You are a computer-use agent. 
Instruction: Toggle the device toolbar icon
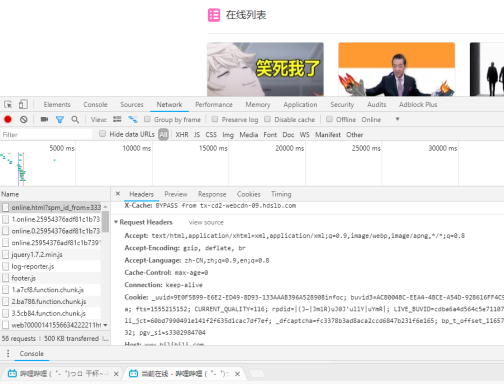23,105
